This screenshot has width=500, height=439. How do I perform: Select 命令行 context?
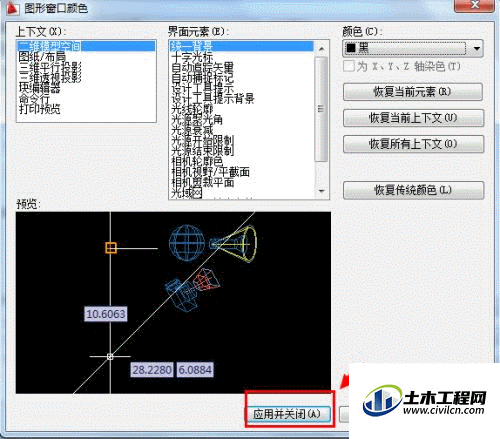coord(34,99)
